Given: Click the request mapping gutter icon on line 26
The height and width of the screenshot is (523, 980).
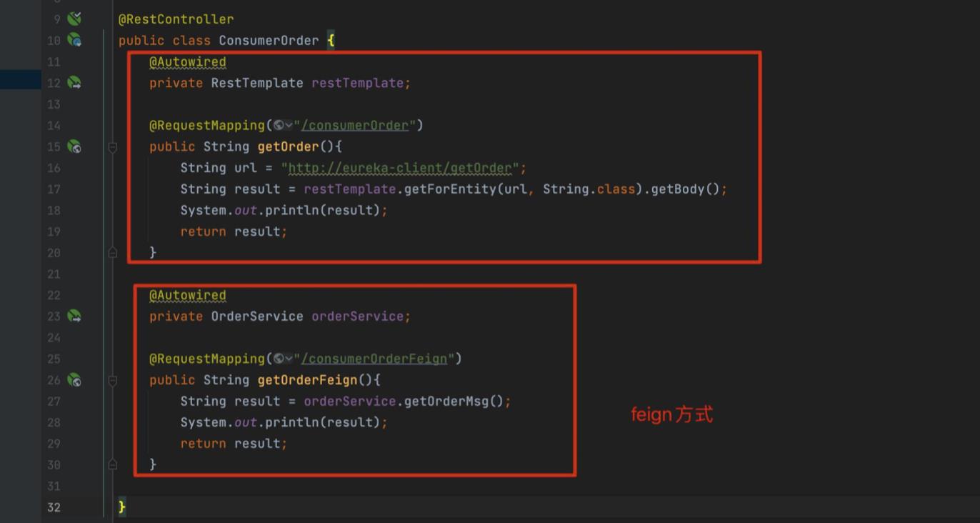Looking at the screenshot, I should pos(74,380).
